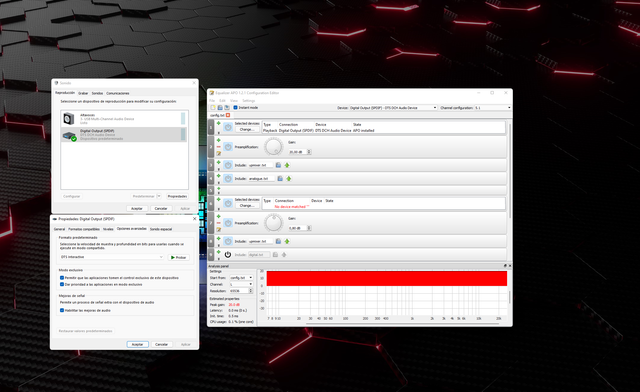
Task: Click green arrow open-file icon for upmixer.txt row 3
Action: [287, 165]
